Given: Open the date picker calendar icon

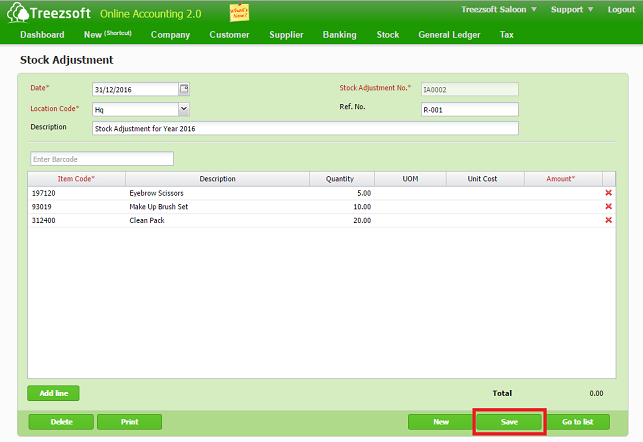Looking at the screenshot, I should (x=184, y=89).
